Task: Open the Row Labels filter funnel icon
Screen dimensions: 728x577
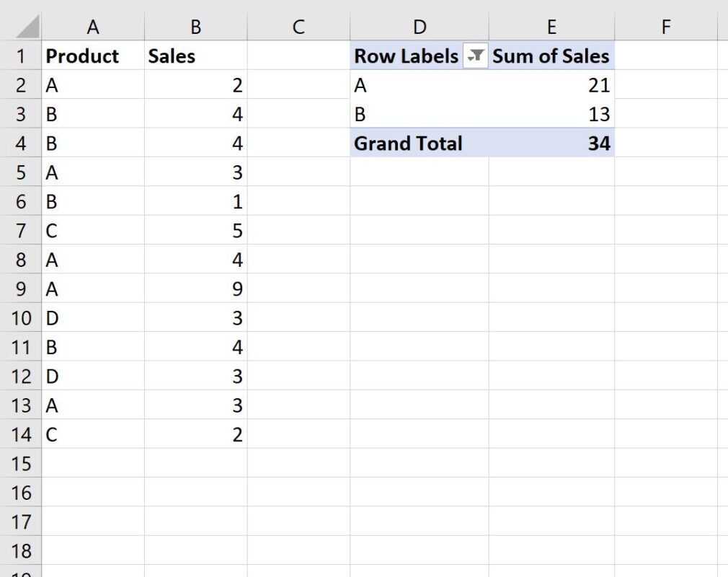Action: 476,56
